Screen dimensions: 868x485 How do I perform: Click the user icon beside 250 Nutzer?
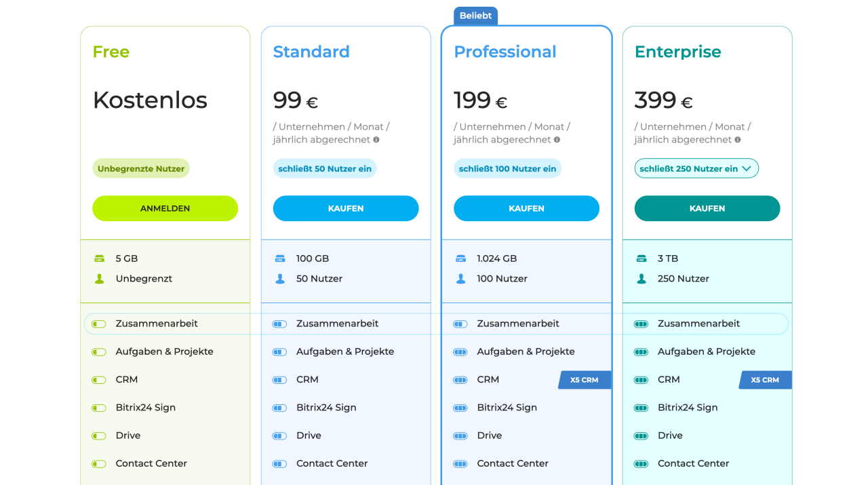point(642,279)
